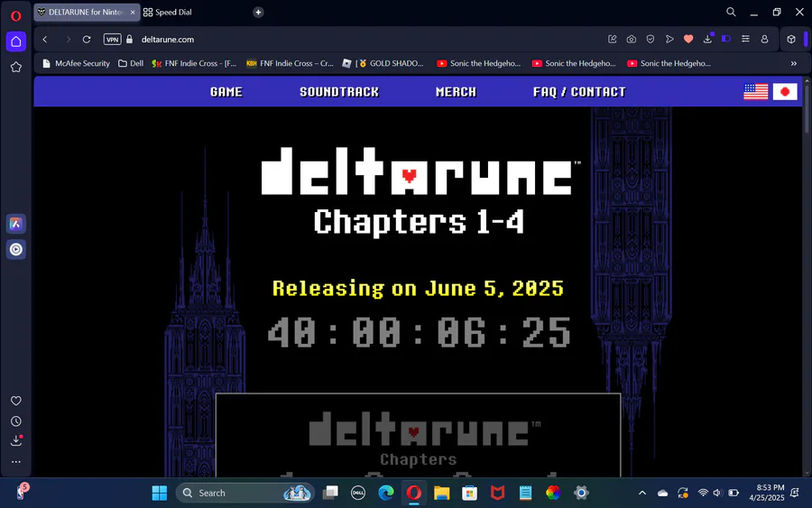Open the sidebar three-dot setup menu
This screenshot has height=508, width=812.
(16, 462)
